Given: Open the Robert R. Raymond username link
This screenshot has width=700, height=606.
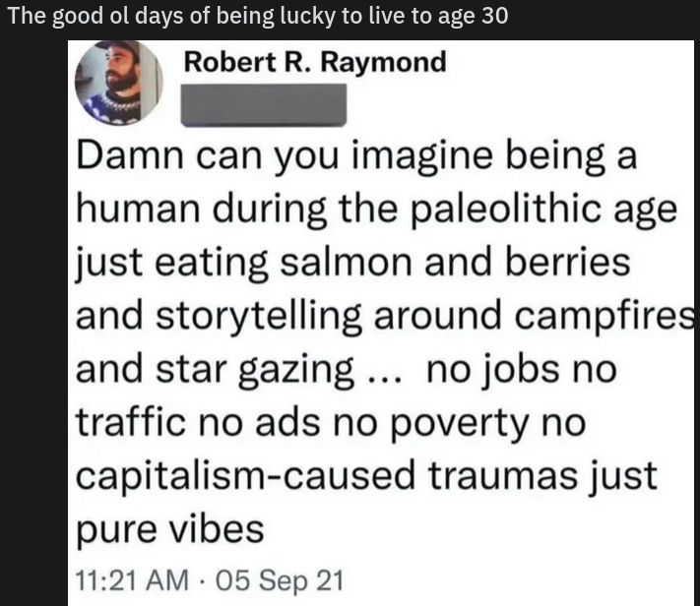Looking at the screenshot, I should click(315, 62).
